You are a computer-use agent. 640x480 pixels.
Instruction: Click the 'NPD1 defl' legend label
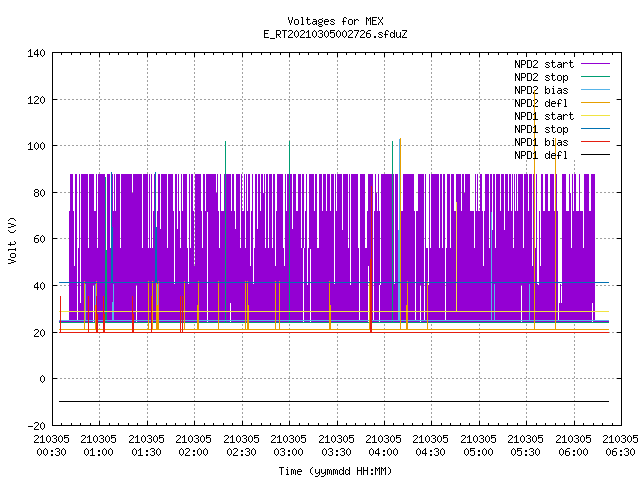(x=541, y=156)
